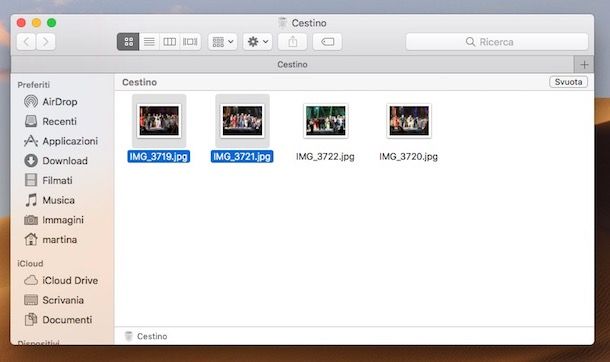610x362 pixels.
Task: Add a new tab with plus button
Action: click(584, 65)
